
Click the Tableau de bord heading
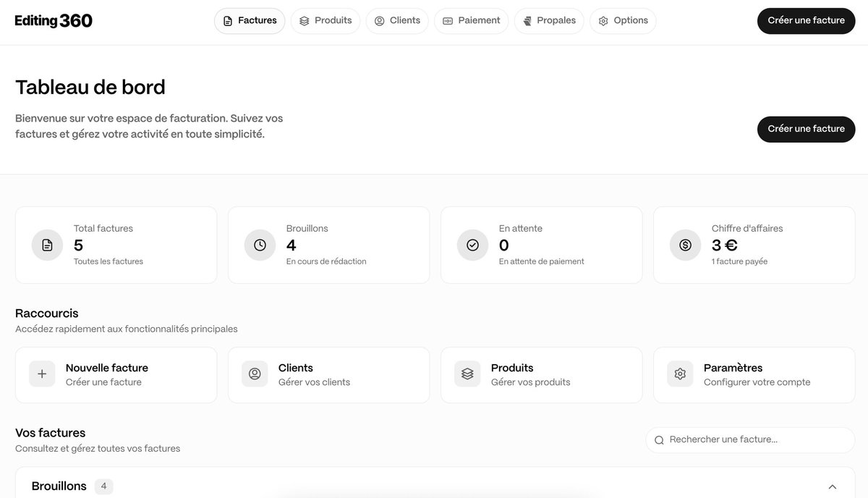point(90,88)
